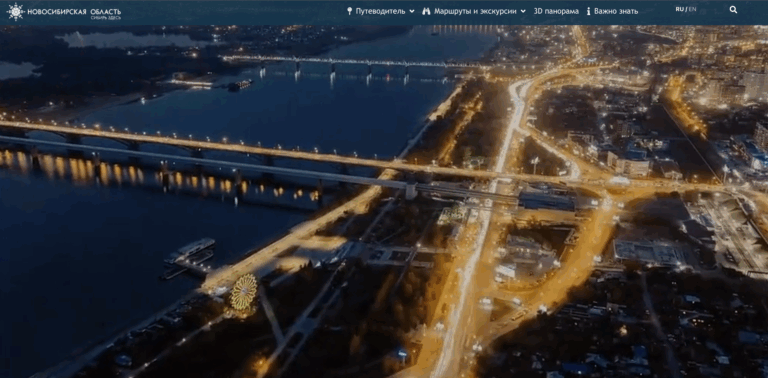768x378 pixels.
Task: Click the snowflake logo icon
Action: coord(15,11)
